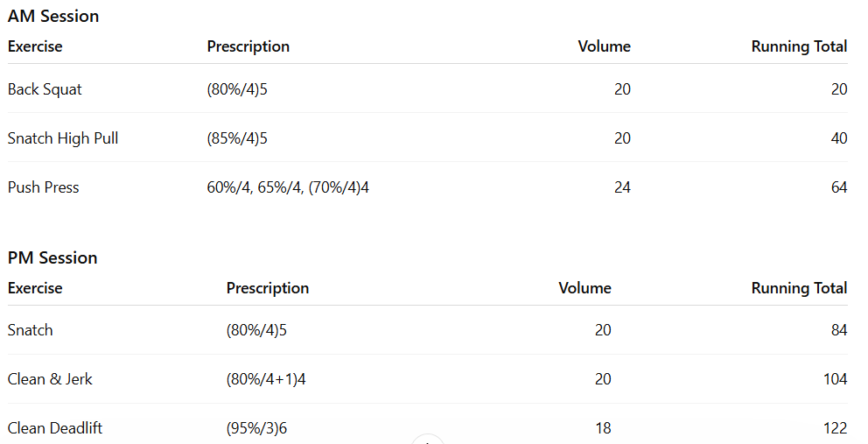Viewport: 868px width, 444px height.
Task: Click the PM Session heading
Action: click(x=52, y=257)
